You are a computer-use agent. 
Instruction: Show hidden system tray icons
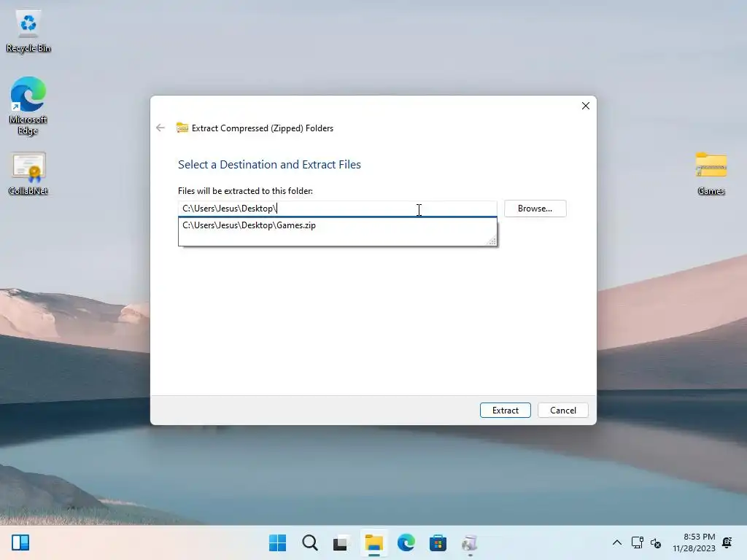point(617,542)
